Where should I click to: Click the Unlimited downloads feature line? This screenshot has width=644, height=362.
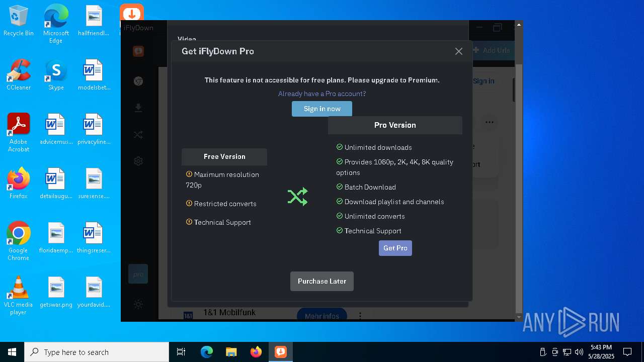(x=374, y=147)
